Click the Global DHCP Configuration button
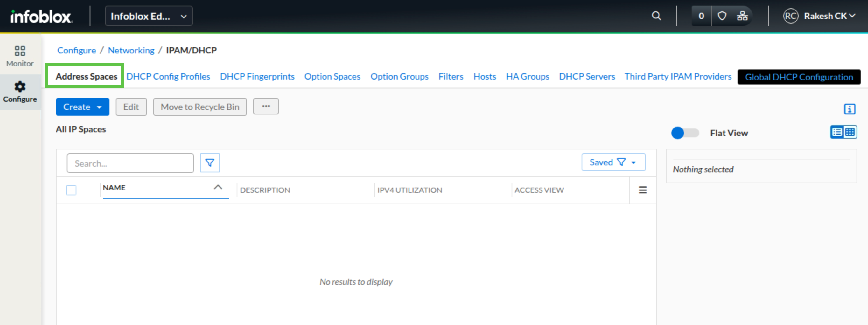The image size is (868, 325). point(799,77)
